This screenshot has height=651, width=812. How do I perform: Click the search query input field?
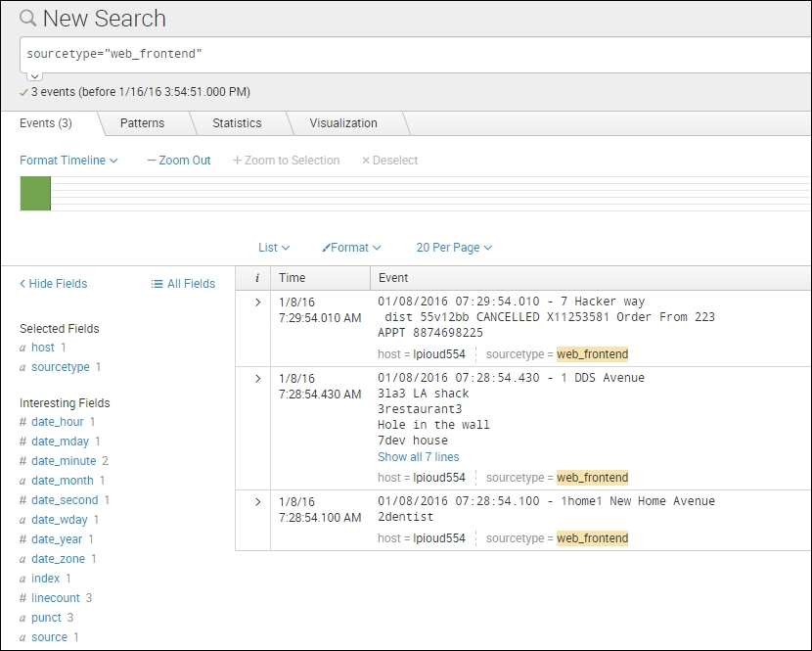coord(416,55)
